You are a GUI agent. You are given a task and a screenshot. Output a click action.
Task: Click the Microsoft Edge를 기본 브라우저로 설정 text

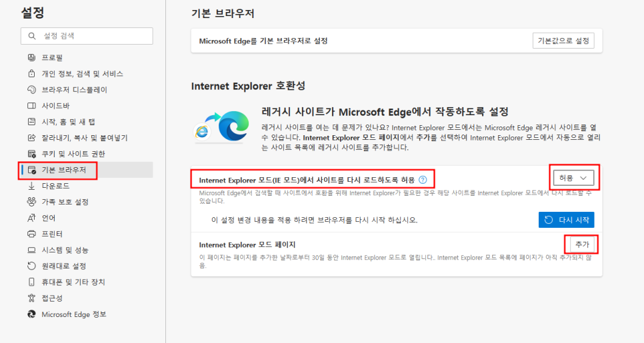click(x=263, y=41)
